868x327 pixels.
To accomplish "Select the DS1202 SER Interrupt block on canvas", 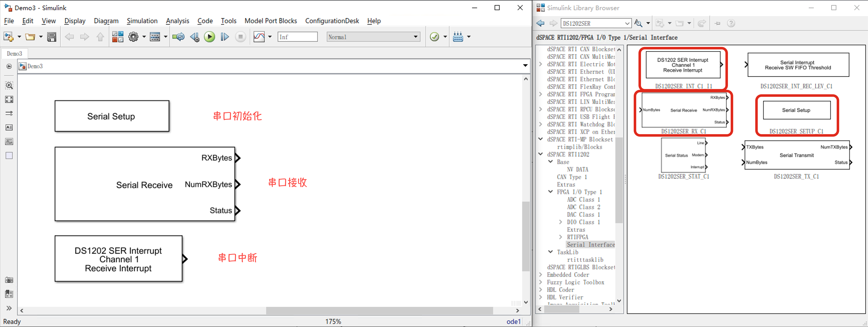I will (x=119, y=259).
